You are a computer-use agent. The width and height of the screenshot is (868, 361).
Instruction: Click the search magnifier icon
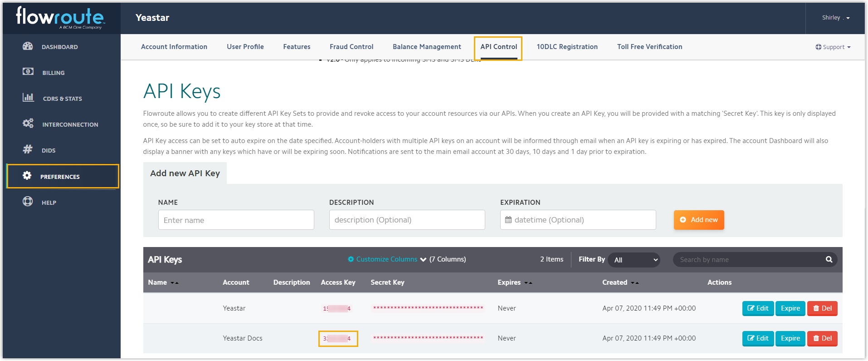pyautogui.click(x=829, y=260)
